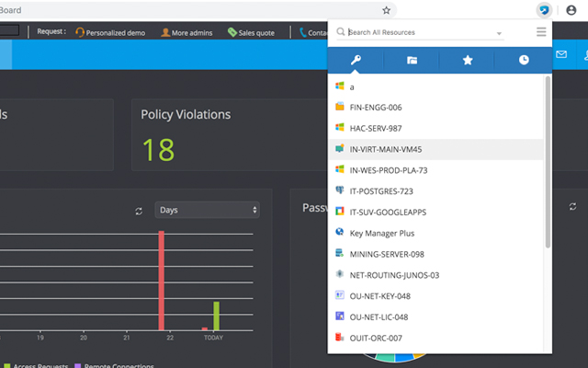Request a Personalized demo

click(110, 33)
